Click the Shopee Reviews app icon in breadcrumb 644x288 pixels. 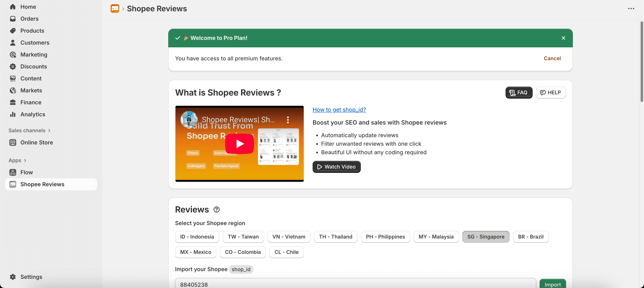(115, 9)
